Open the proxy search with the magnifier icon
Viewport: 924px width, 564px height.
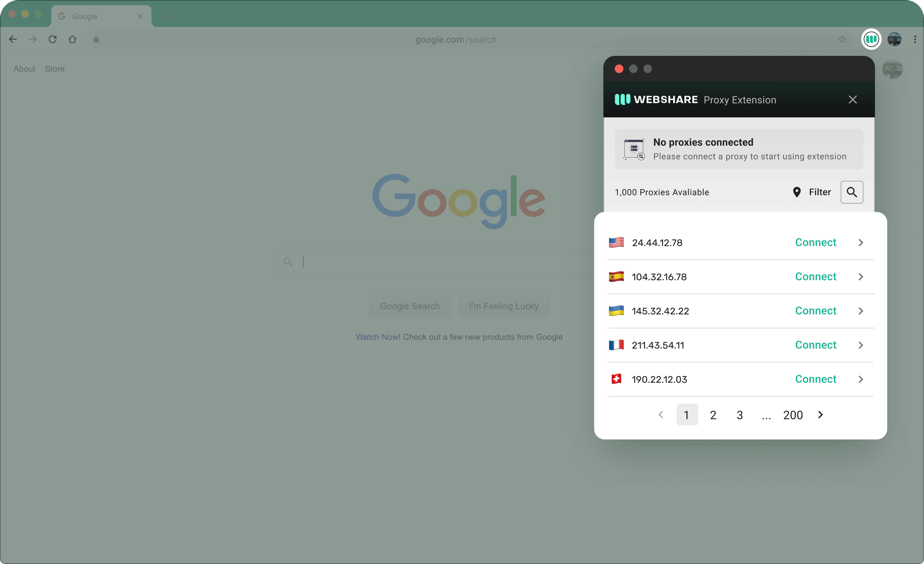851,192
